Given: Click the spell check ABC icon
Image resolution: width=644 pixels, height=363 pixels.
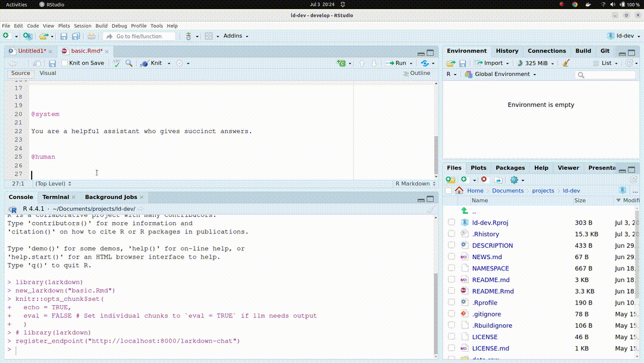Looking at the screenshot, I should pyautogui.click(x=117, y=63).
